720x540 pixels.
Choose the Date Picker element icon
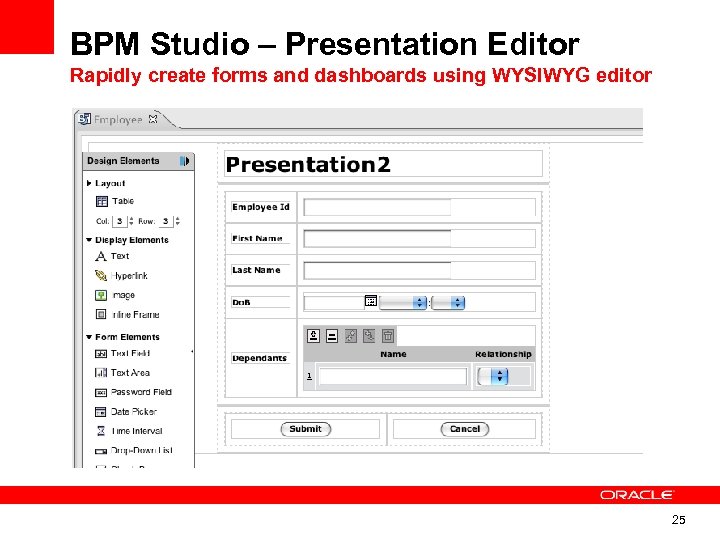point(101,412)
